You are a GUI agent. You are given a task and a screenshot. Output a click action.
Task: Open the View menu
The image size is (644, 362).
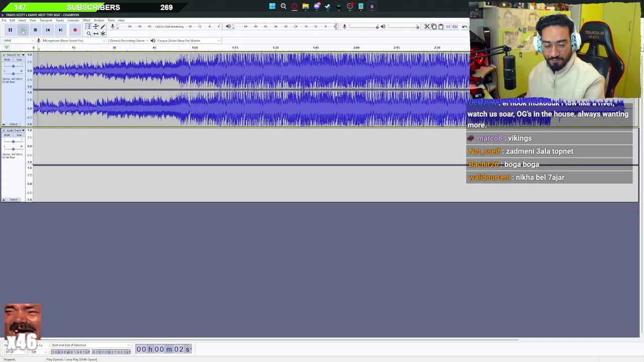[33, 20]
